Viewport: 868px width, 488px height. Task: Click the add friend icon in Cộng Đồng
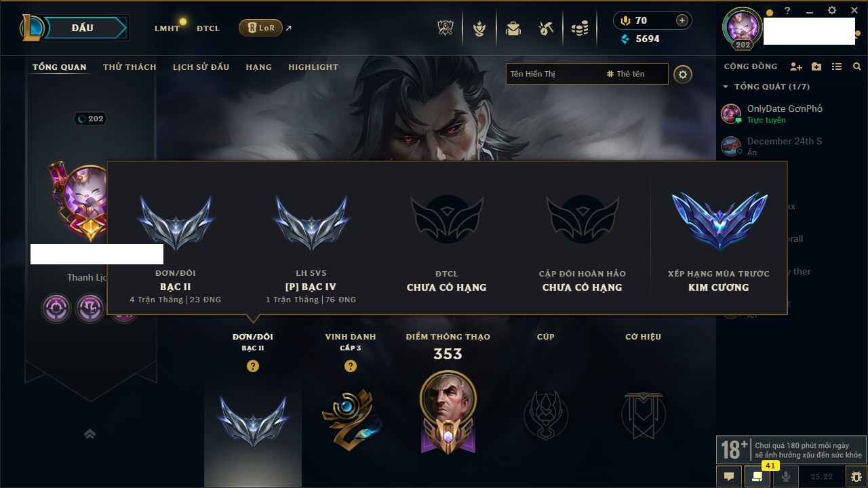pos(796,66)
